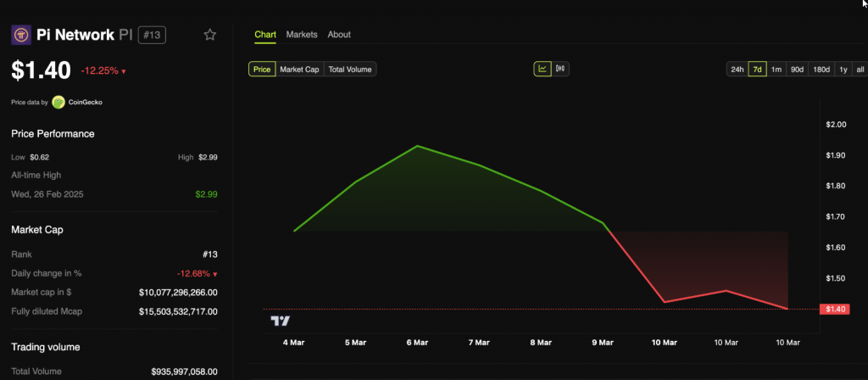Click the -12.25% change value
868x380 pixels.
100,71
